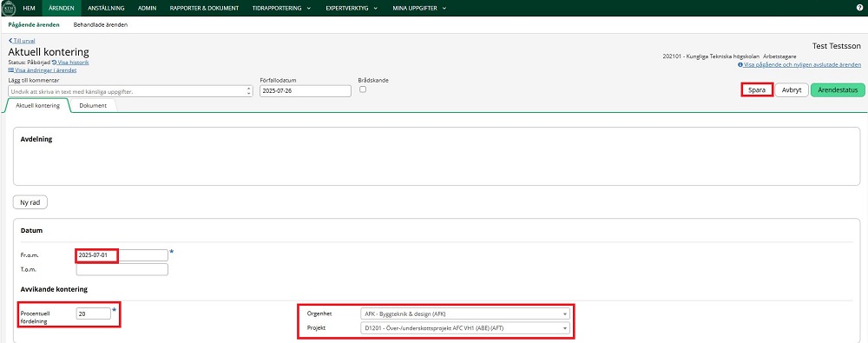Click the T.o.m. date field
The height and width of the screenshot is (343, 868).
point(122,269)
